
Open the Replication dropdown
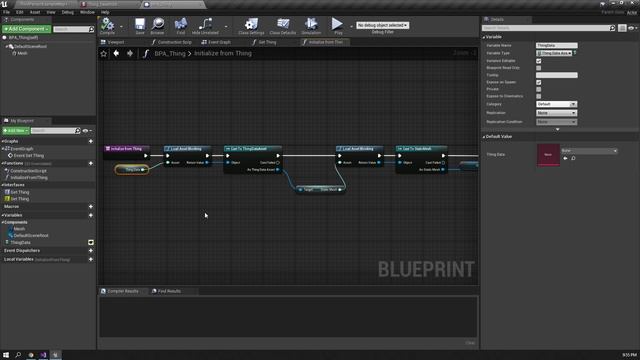556,113
